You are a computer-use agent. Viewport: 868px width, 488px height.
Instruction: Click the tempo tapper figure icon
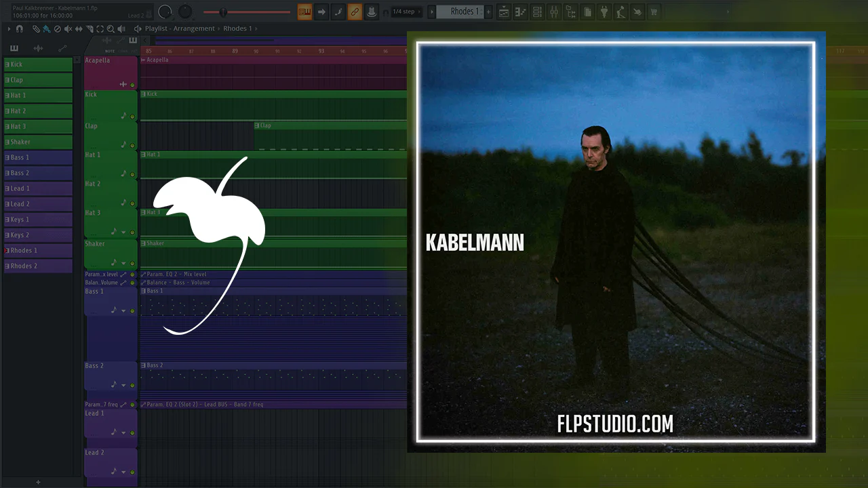(x=621, y=12)
